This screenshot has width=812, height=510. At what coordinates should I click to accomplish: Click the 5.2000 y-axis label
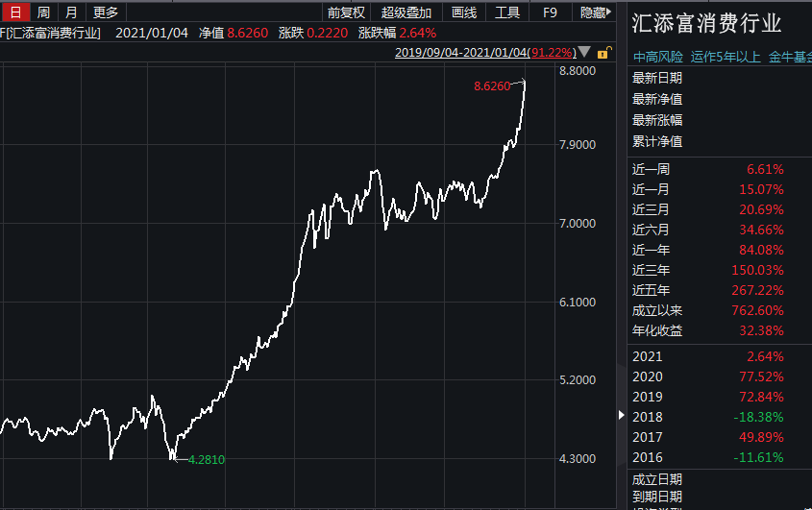[x=578, y=379]
